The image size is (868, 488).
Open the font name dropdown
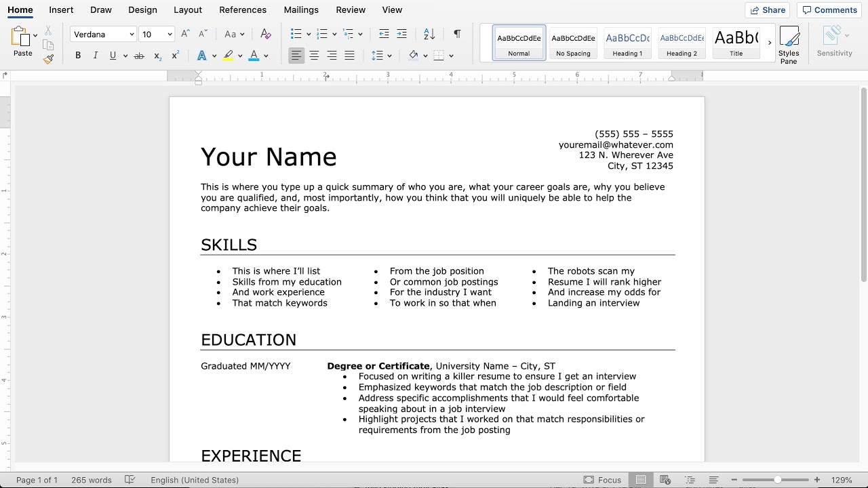(132, 35)
